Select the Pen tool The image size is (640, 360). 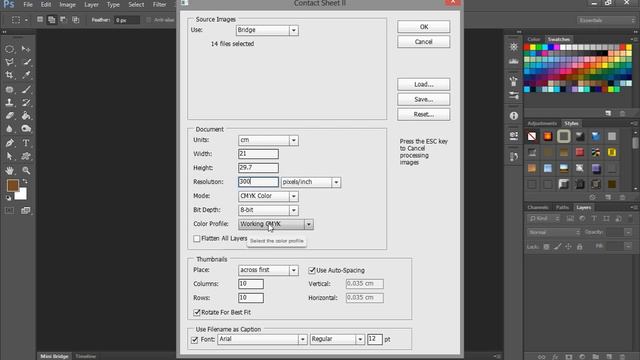click(x=9, y=143)
